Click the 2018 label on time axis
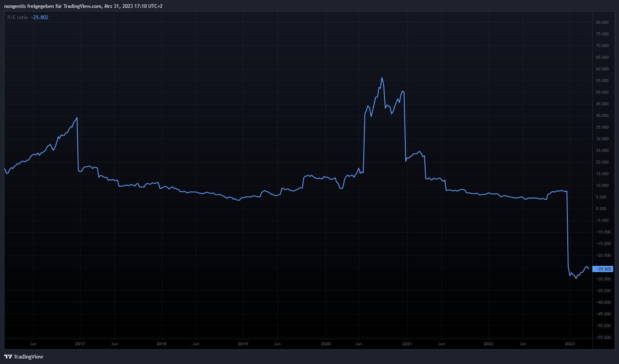Viewport: 619px width, 364px height. coord(161,344)
